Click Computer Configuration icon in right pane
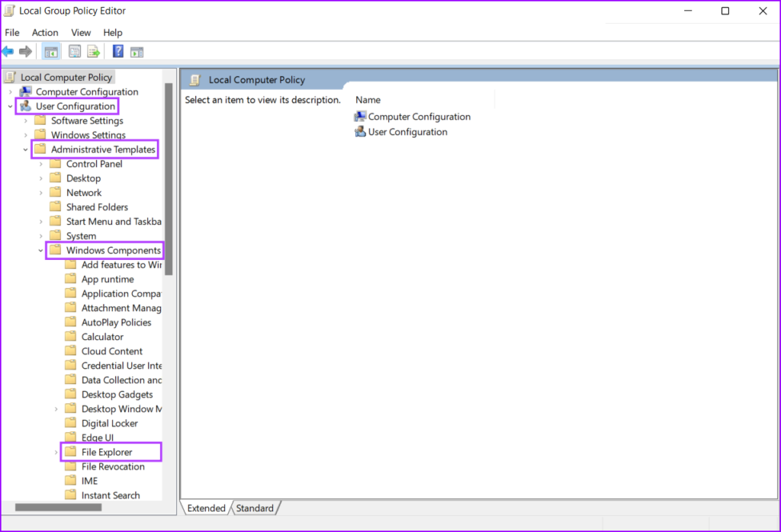Image resolution: width=781 pixels, height=532 pixels. [x=360, y=117]
